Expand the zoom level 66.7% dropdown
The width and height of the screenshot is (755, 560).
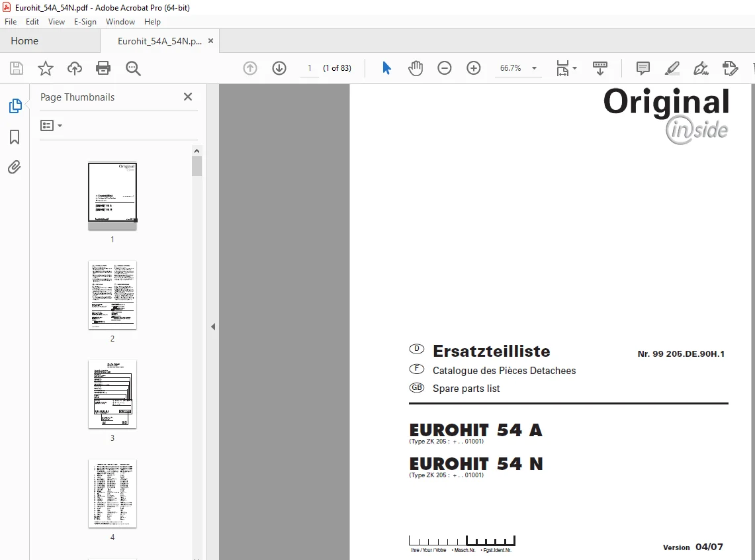[x=534, y=68]
